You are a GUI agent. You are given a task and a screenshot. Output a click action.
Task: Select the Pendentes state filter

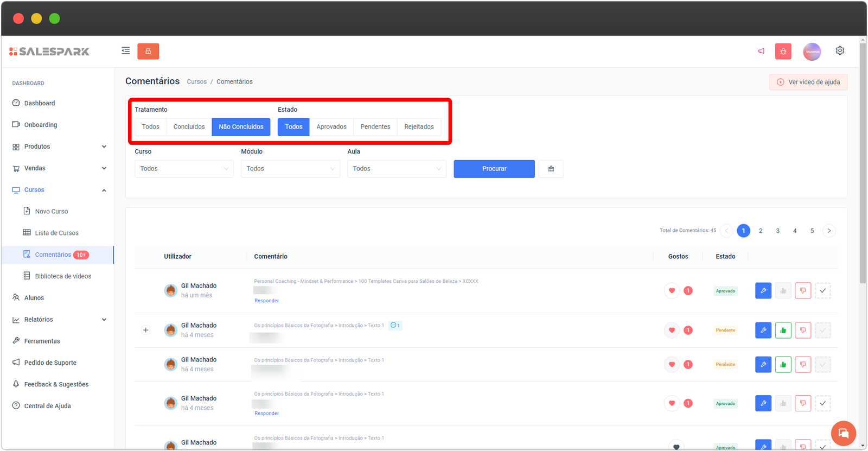tap(375, 127)
